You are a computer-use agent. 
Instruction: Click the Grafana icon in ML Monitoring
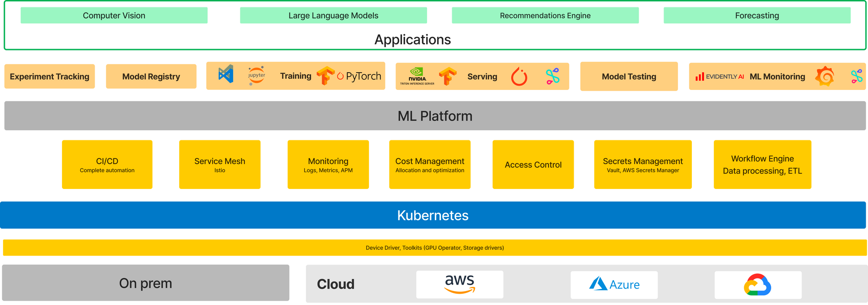pyautogui.click(x=825, y=76)
